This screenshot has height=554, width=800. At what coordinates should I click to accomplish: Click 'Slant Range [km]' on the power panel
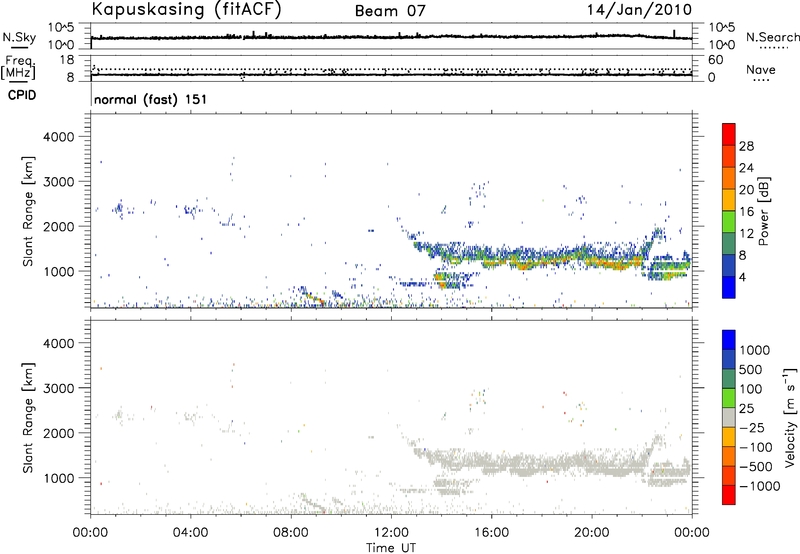coord(28,211)
